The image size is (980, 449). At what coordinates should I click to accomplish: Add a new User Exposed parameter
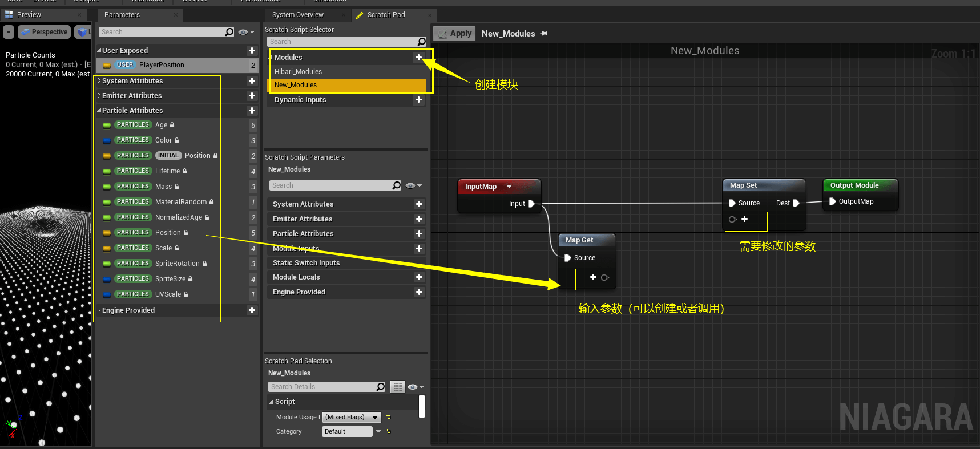click(252, 51)
